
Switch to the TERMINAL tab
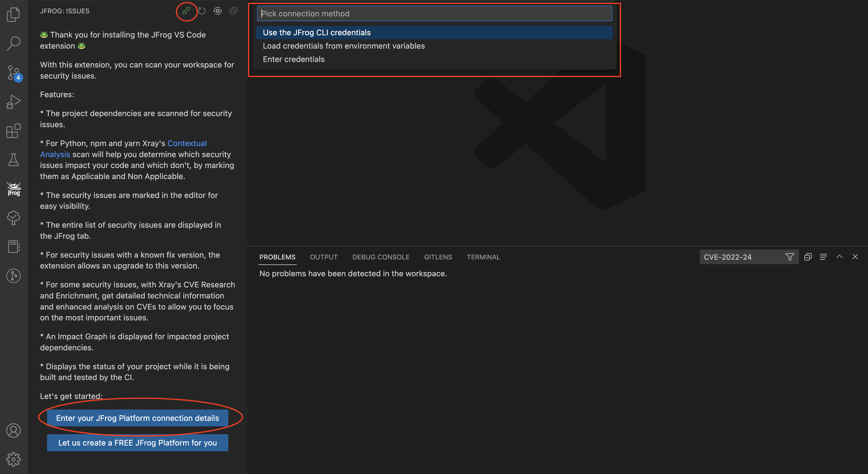point(483,257)
